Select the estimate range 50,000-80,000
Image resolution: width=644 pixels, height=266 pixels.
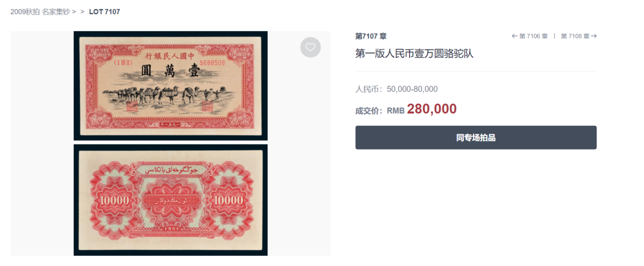pos(413,89)
